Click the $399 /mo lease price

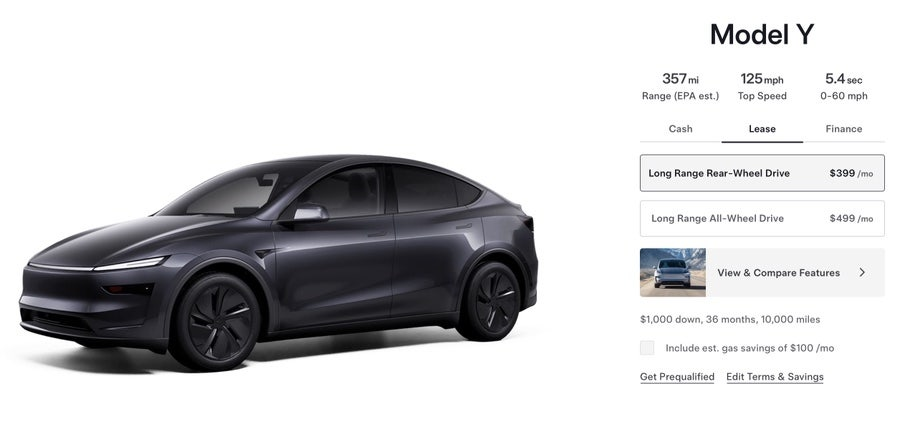click(x=851, y=173)
